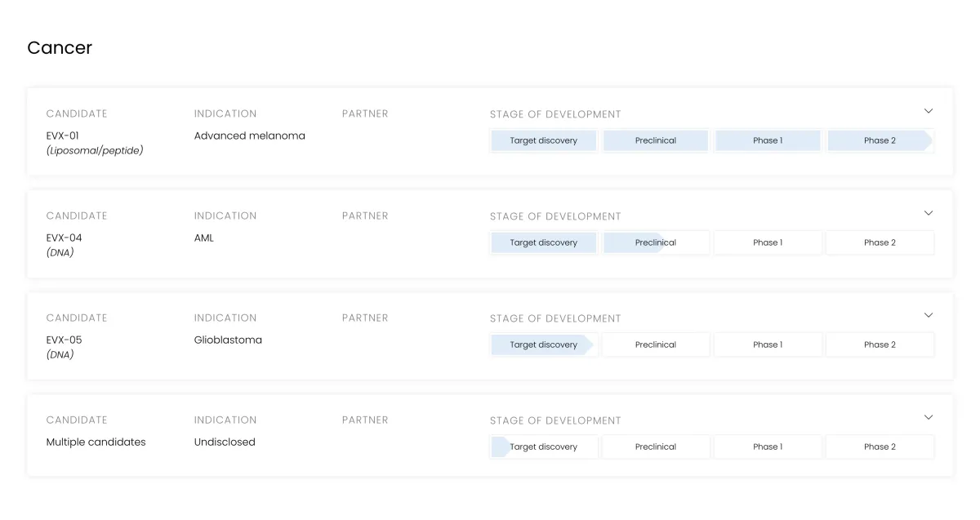Click the Target discovery stage for EVX-04
Screen dimensions: 980x520
pos(544,242)
